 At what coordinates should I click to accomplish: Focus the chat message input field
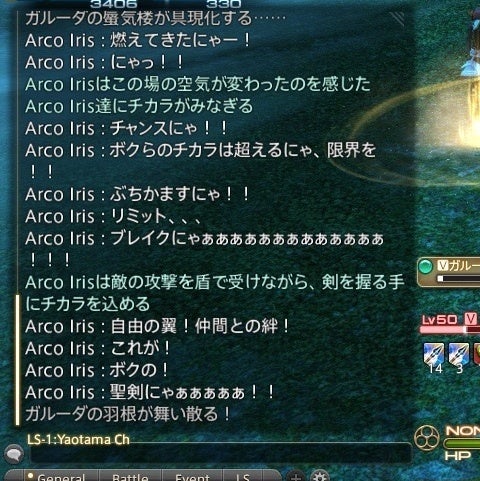point(221,454)
